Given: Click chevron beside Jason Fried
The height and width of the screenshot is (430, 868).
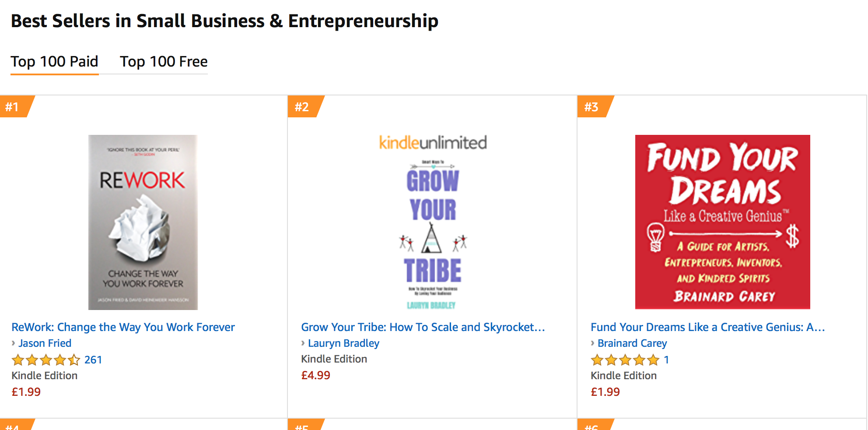Looking at the screenshot, I should (x=14, y=343).
